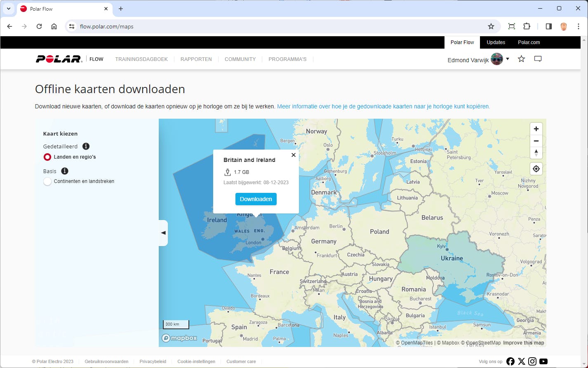
Task: Open the Programma's section
Action: point(287,59)
